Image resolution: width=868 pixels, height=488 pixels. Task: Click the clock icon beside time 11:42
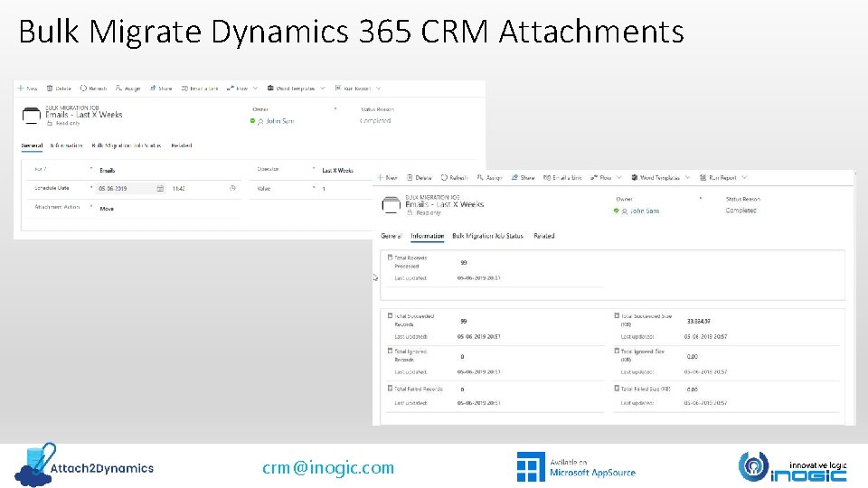[x=233, y=189]
